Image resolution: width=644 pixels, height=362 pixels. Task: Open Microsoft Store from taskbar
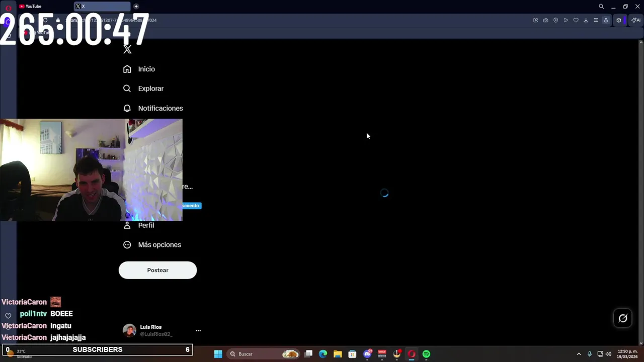[352, 354]
